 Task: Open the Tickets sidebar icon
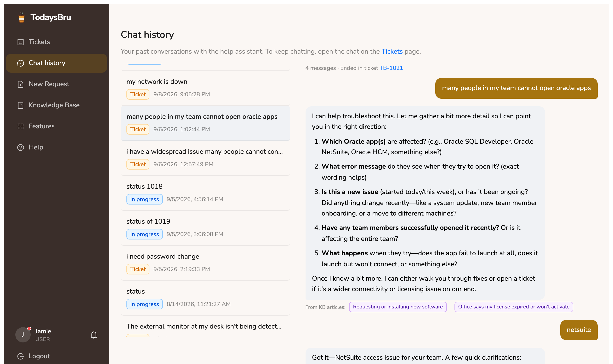coord(21,42)
